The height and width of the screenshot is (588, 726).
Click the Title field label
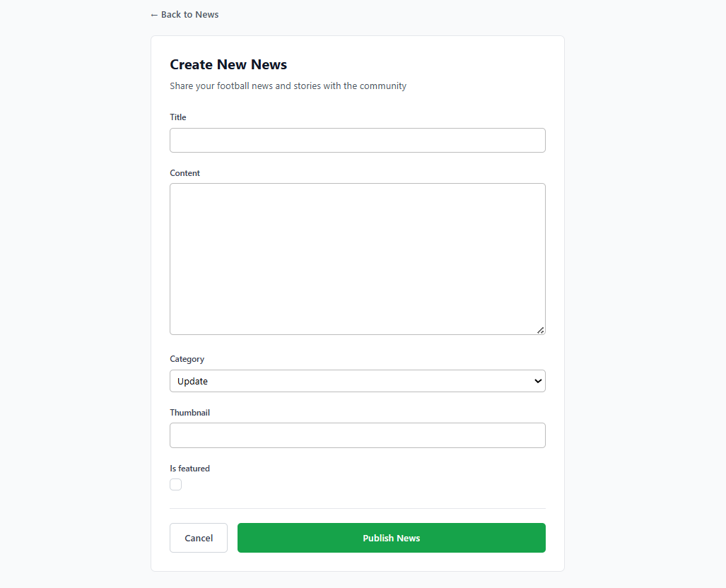178,117
